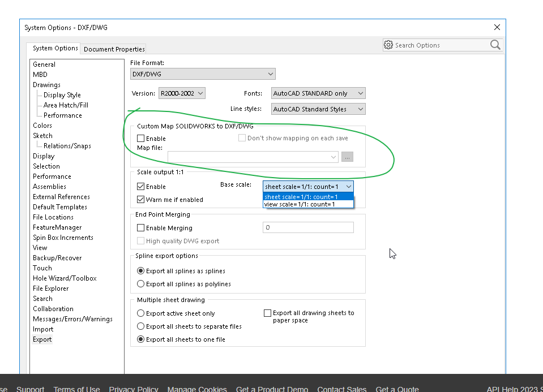Screen dimensions: 543x392
Task: Select Colors in options tree
Action: (x=42, y=126)
